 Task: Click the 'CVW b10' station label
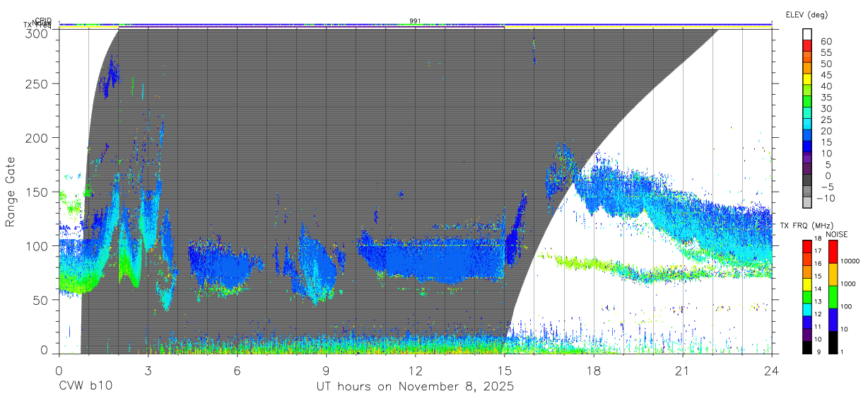click(86, 387)
